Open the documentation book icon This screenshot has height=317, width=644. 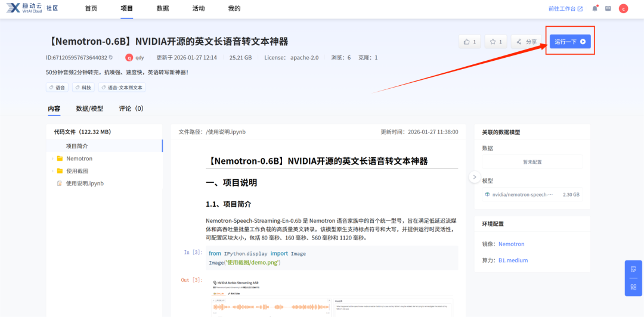608,8
